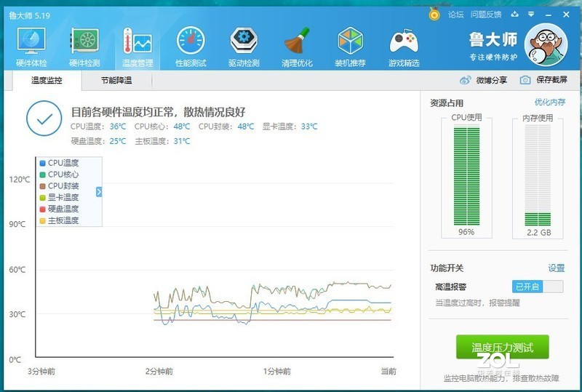Click the upload/skin icon next to 问题反馈

click(x=514, y=15)
